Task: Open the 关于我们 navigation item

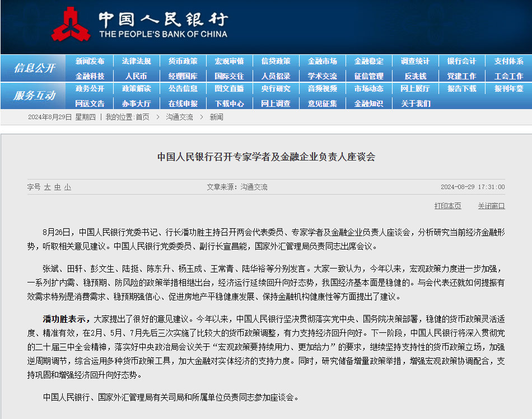Action: tap(415, 102)
